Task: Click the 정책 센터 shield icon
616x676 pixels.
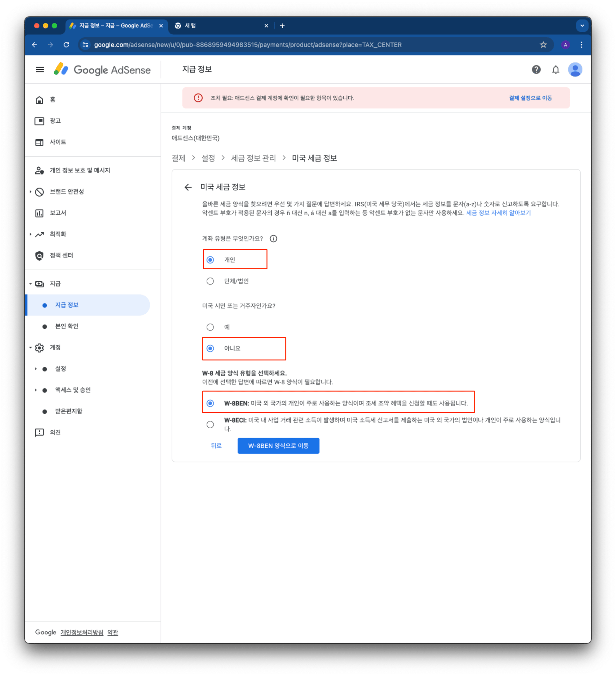Action: [x=39, y=256]
